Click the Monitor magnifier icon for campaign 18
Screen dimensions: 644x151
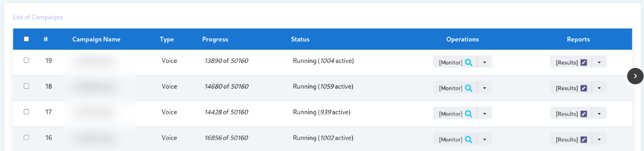469,88
